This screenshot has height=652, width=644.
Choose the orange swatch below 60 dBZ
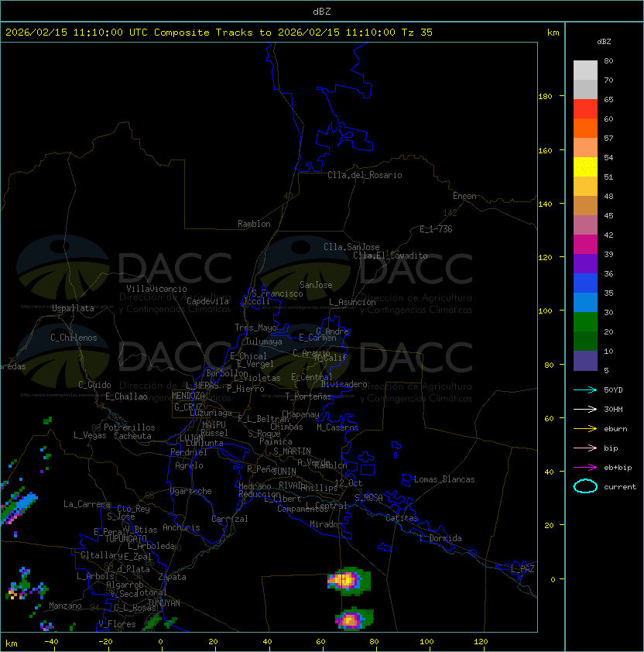[585, 129]
